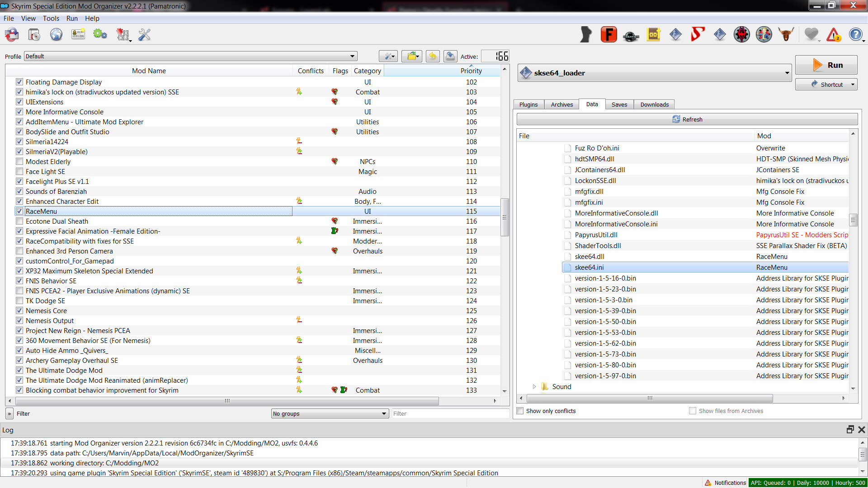
Task: Open the skse64_loader executable dropdown
Action: coord(654,73)
